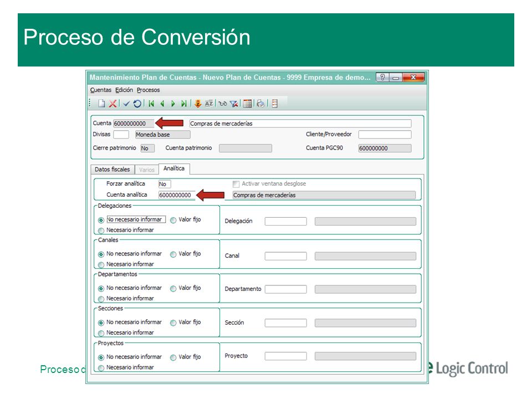Select Secciones Valor fijo radio
Viewport: 532px width, 399px height.
(173, 323)
